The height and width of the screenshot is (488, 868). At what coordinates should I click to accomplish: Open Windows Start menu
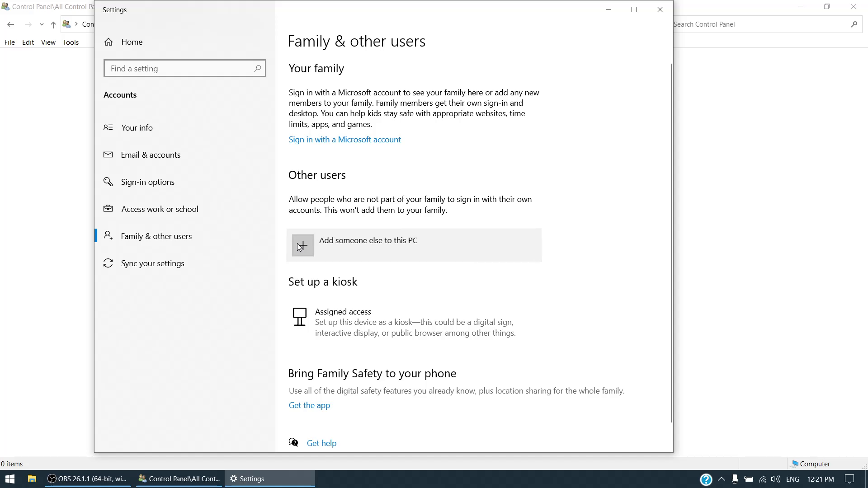tap(10, 479)
